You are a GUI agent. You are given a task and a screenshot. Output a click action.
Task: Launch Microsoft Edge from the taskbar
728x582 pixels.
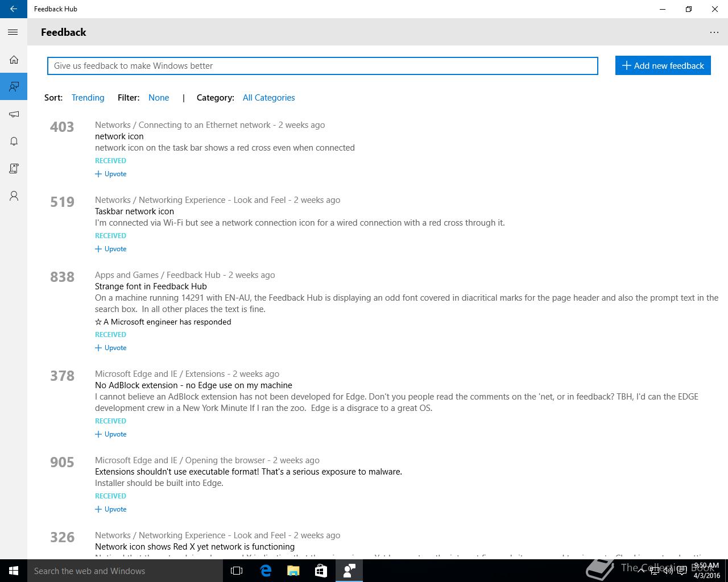[266, 571]
